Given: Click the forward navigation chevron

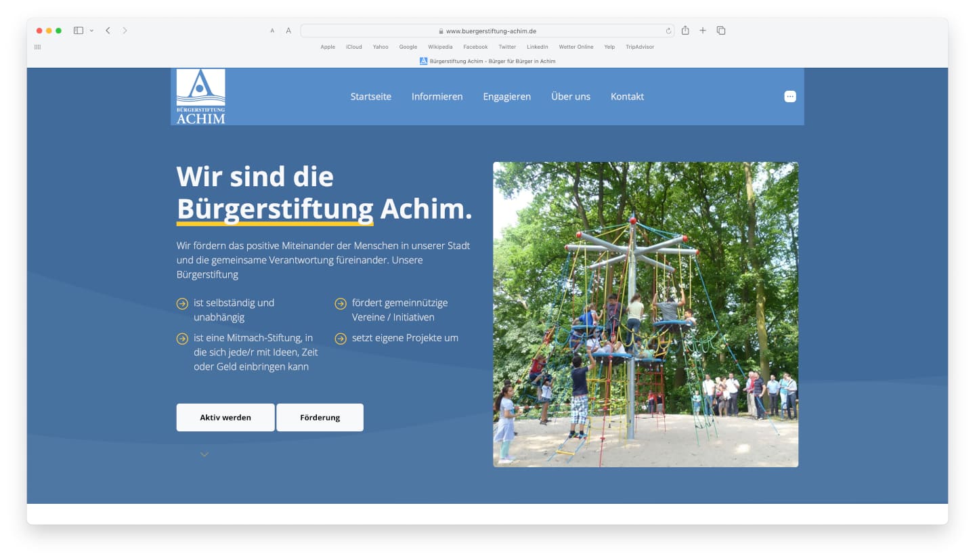Looking at the screenshot, I should click(x=125, y=30).
